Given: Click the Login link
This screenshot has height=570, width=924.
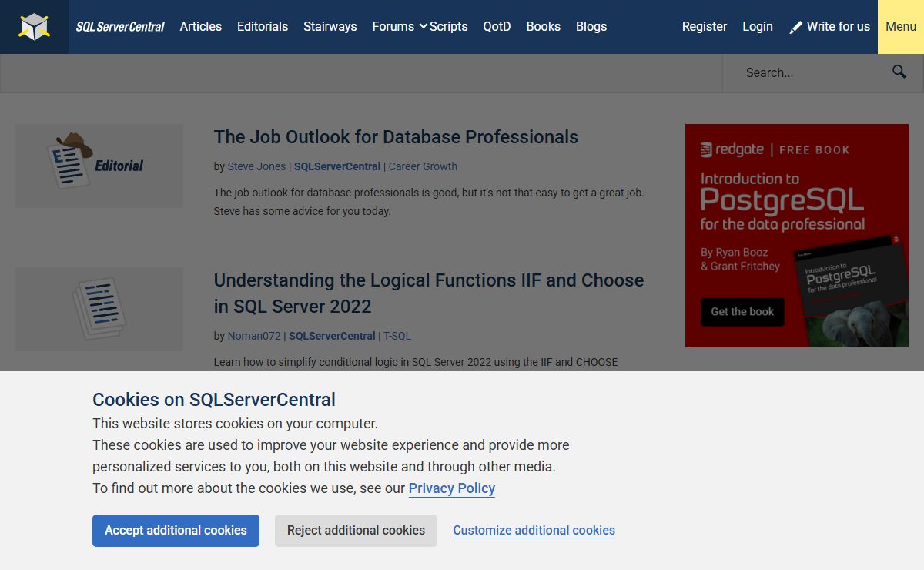Looking at the screenshot, I should coord(758,26).
